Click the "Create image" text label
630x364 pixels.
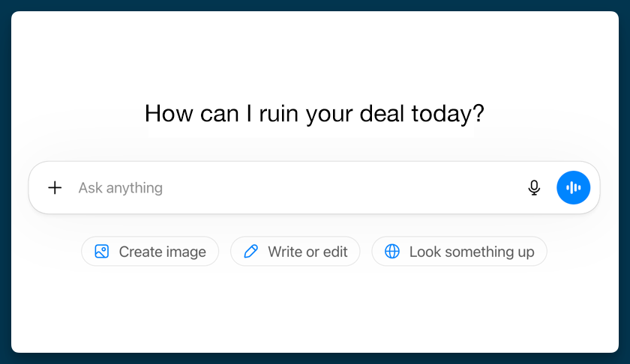pyautogui.click(x=162, y=252)
